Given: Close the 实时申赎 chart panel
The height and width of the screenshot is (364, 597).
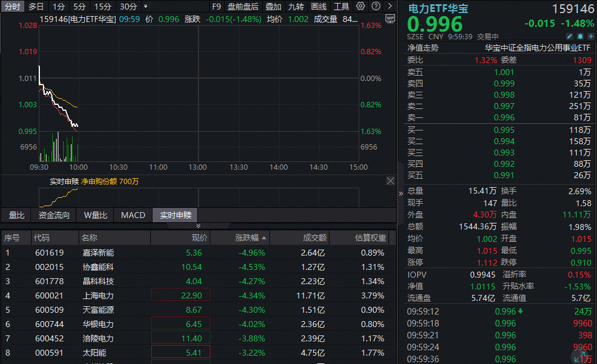Looking at the screenshot, I should pos(390,181).
